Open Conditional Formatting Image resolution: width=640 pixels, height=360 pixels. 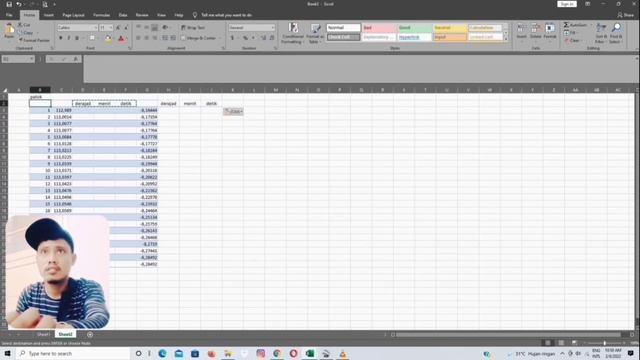click(293, 33)
